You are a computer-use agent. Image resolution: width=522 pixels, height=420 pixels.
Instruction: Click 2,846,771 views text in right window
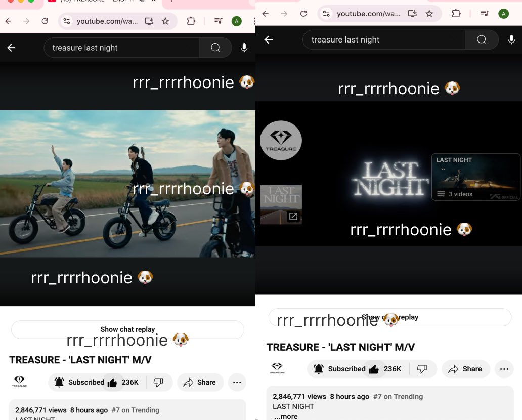299,396
